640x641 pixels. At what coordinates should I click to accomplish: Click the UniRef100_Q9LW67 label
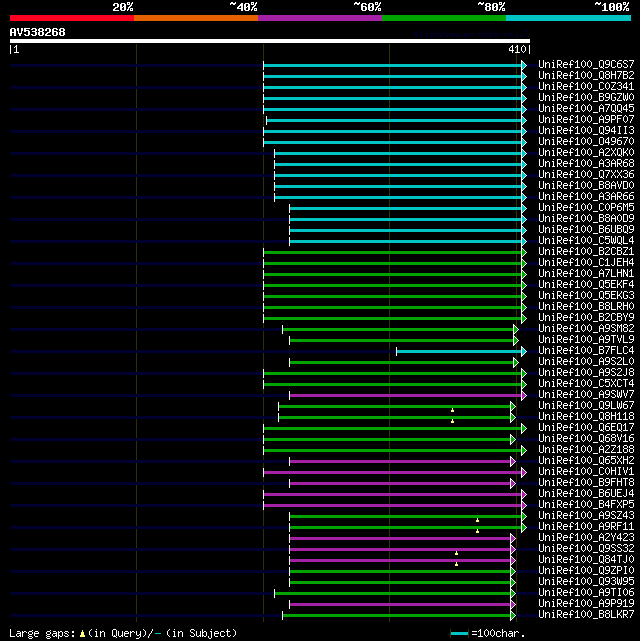[586, 406]
